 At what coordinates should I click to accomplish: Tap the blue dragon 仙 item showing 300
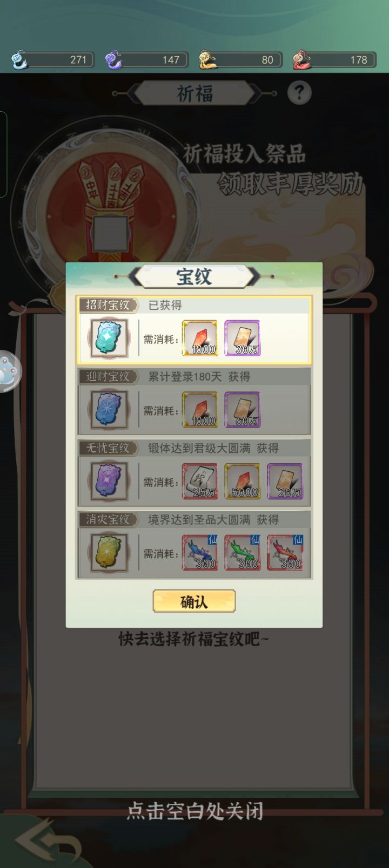(x=200, y=553)
